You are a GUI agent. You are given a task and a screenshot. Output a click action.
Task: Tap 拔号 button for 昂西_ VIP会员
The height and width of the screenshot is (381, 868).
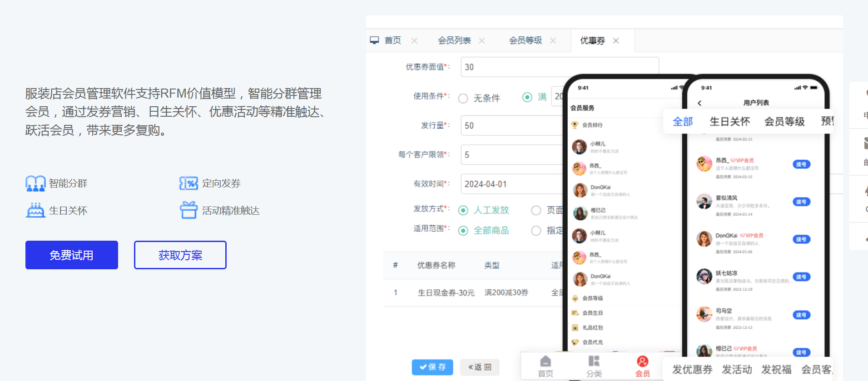[802, 164]
